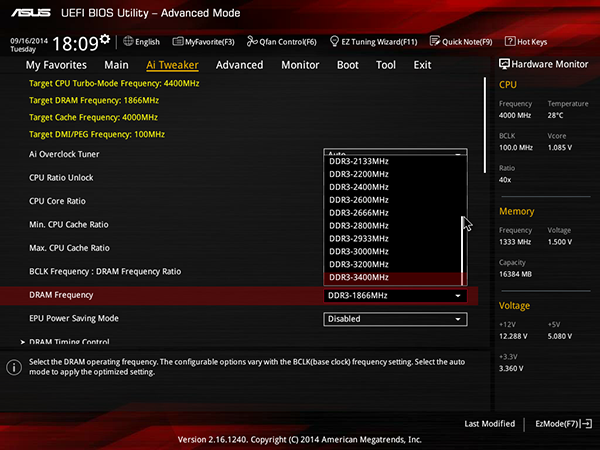Select DDR3-2600MHz option
This screenshot has height=450, width=600.
pyautogui.click(x=393, y=200)
